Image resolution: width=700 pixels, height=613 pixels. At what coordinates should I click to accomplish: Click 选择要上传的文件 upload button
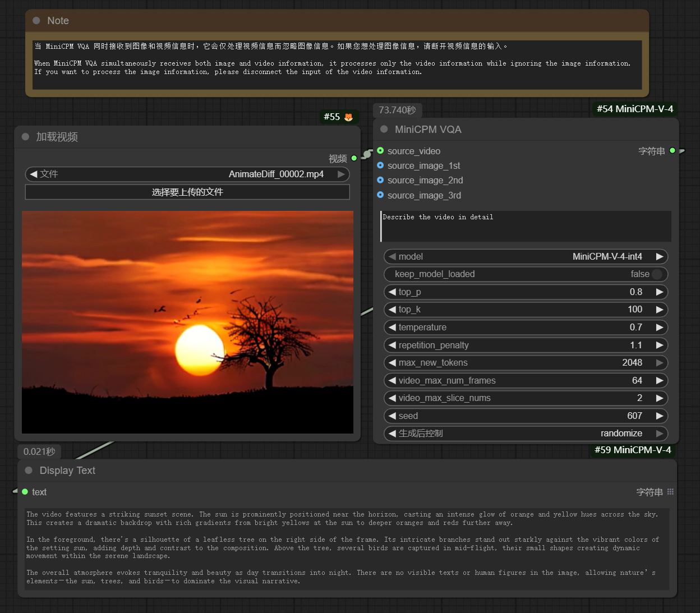coord(187,192)
